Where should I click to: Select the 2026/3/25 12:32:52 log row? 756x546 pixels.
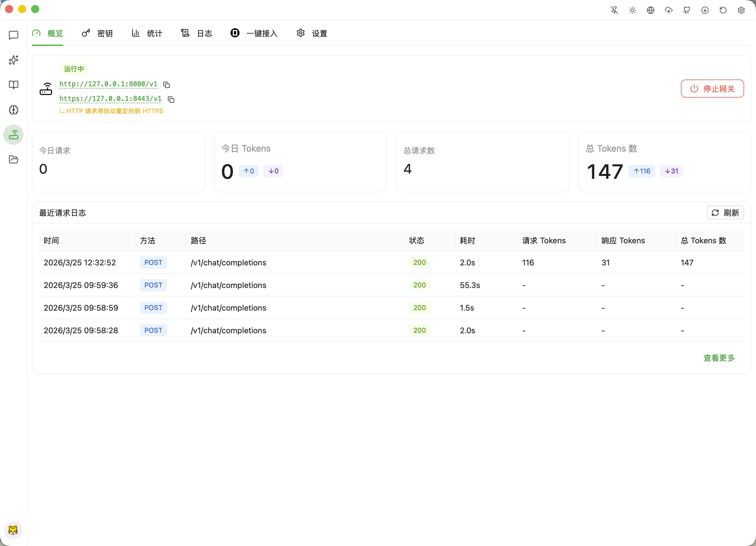(x=391, y=263)
